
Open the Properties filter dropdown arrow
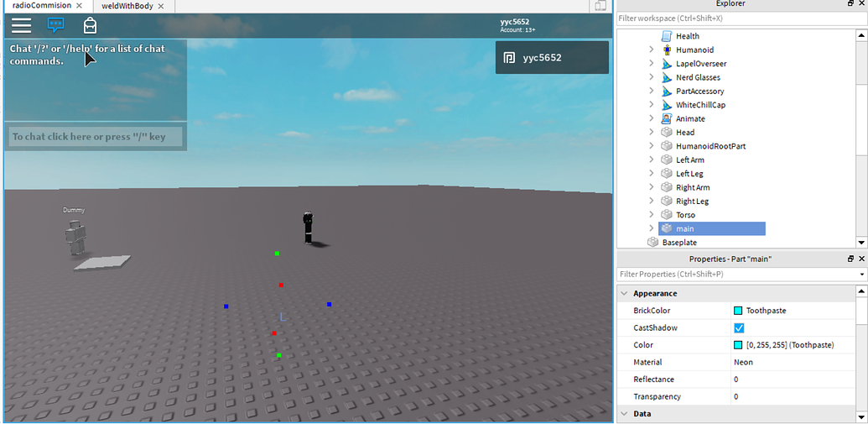click(862, 275)
